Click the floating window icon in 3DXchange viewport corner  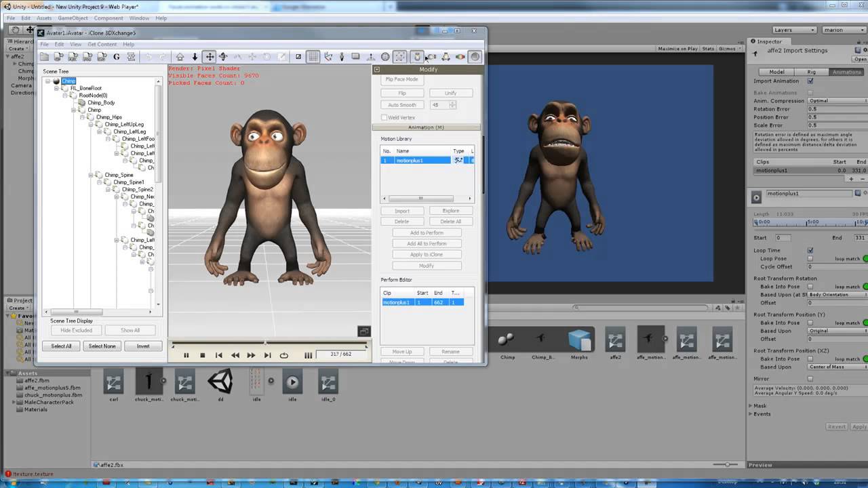point(364,331)
